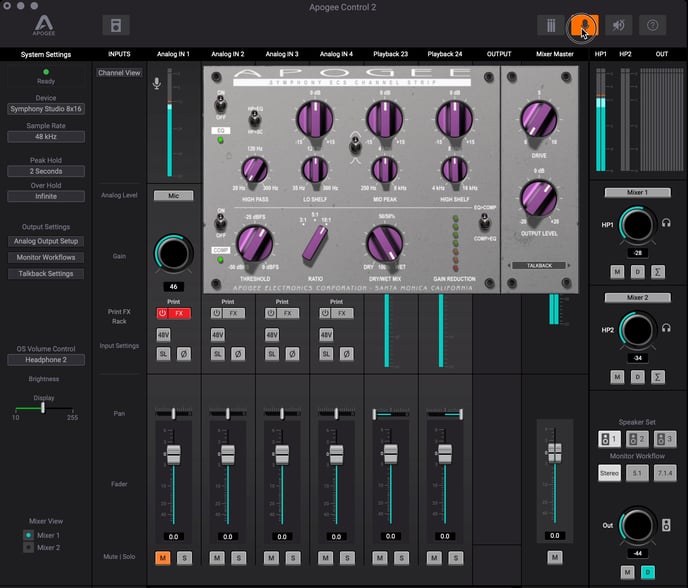688x588 pixels.
Task: Select Speaker Set 2
Action: [x=637, y=438]
